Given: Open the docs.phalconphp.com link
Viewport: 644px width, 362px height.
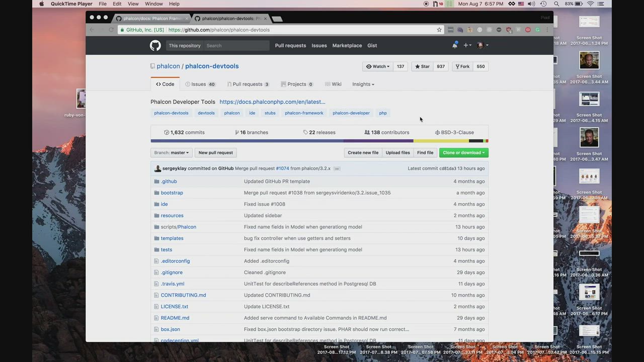Looking at the screenshot, I should [x=272, y=102].
